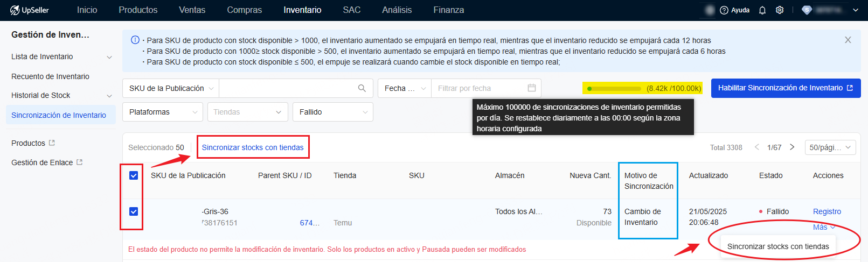Click the Total 3308 count text
Screen dimensions: 868x262
pyautogui.click(x=726, y=147)
